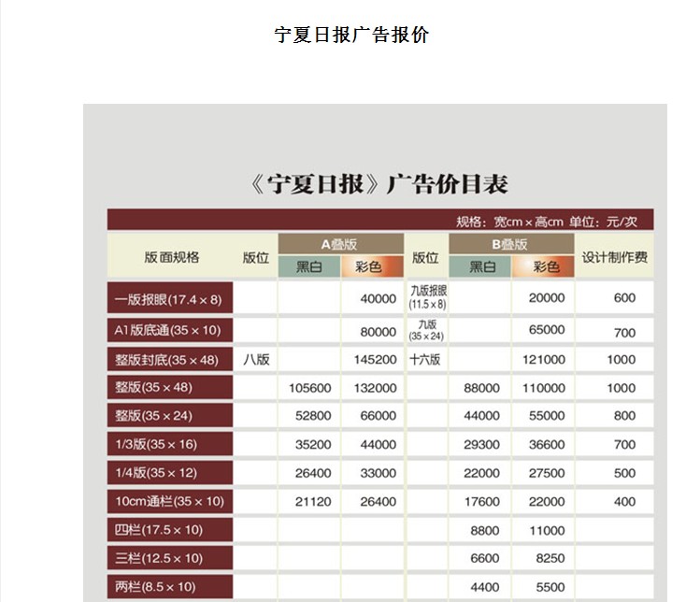Screen dimensions: 700x602
Task: Click the 600 design fee cell
Action: tap(624, 298)
